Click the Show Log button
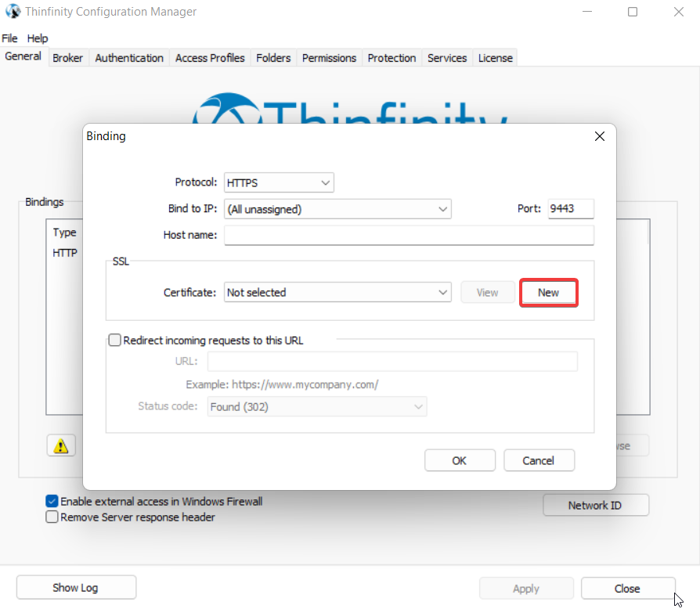700x609 pixels. [76, 588]
